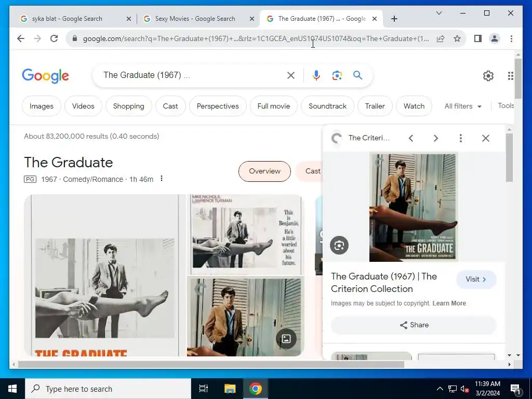Click the Share button
532x399 pixels.
414,325
